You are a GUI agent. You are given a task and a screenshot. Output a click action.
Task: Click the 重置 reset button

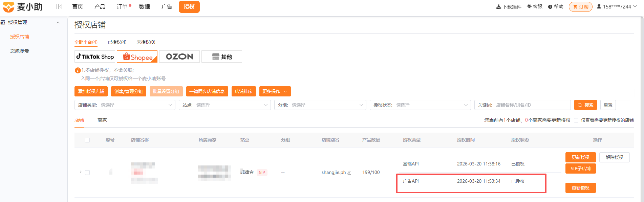tap(608, 105)
